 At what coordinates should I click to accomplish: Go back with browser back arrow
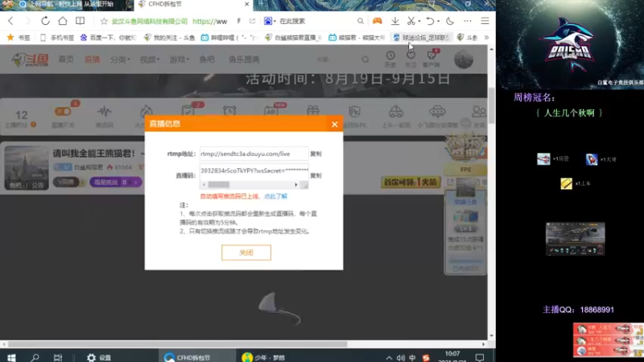pyautogui.click(x=10, y=21)
